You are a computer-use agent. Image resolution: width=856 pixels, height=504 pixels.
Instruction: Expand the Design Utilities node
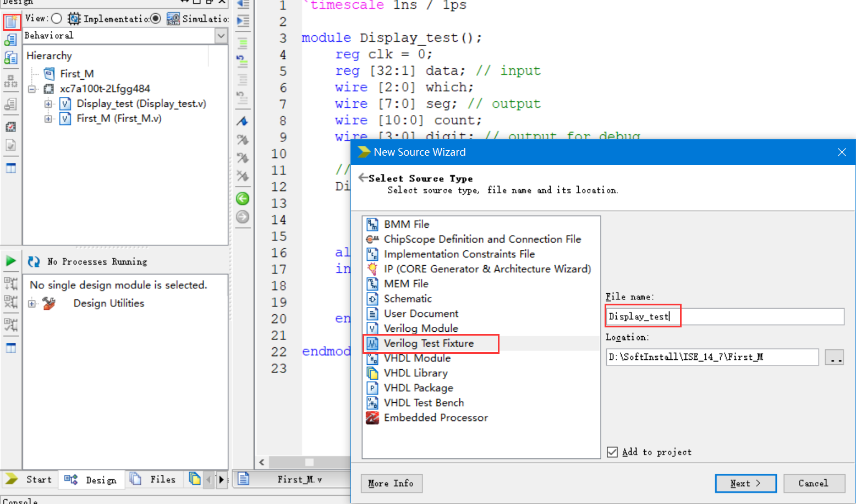pos(32,303)
